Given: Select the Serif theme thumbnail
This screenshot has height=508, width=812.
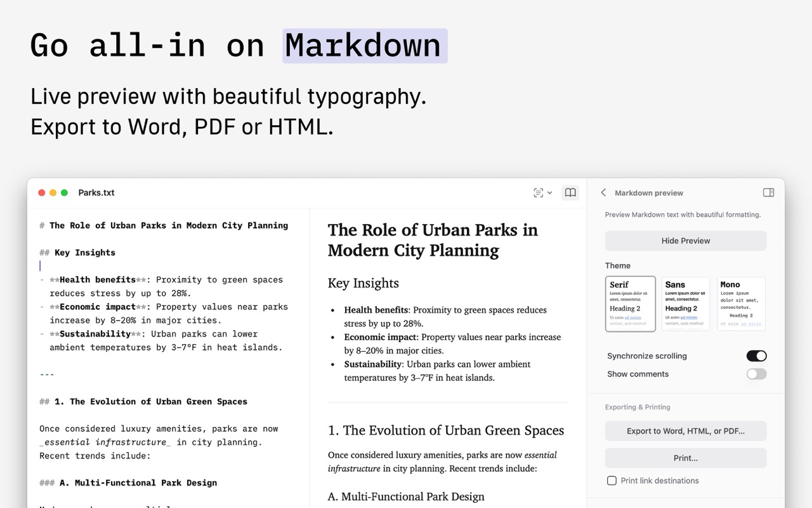Looking at the screenshot, I should click(630, 304).
